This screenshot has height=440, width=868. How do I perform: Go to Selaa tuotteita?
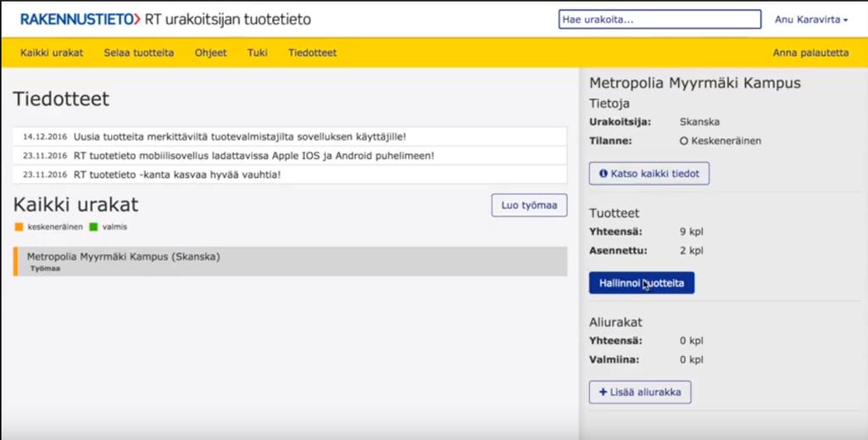(139, 53)
